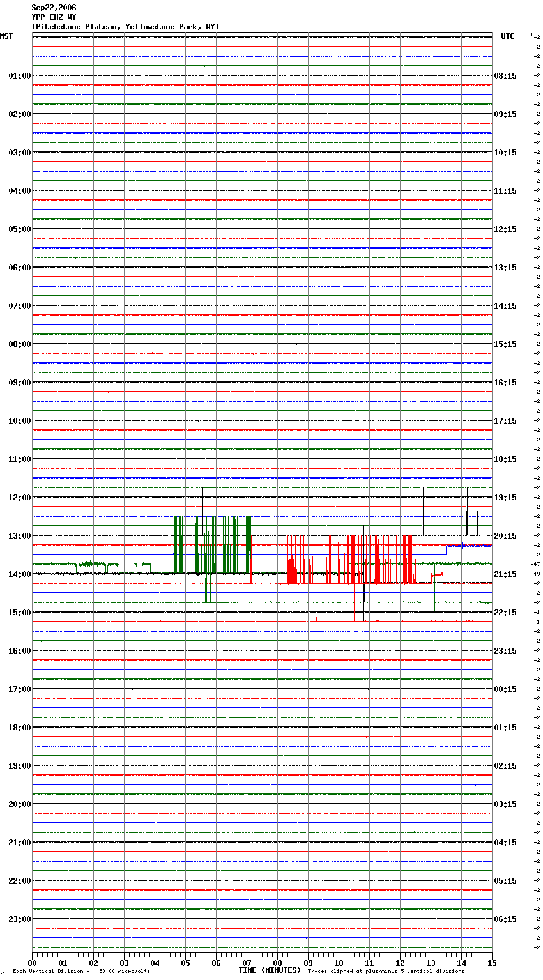
Task: Click the "(Pitchstone Plateau, Yellowstone Park, WY)" title
Action: pos(125,27)
